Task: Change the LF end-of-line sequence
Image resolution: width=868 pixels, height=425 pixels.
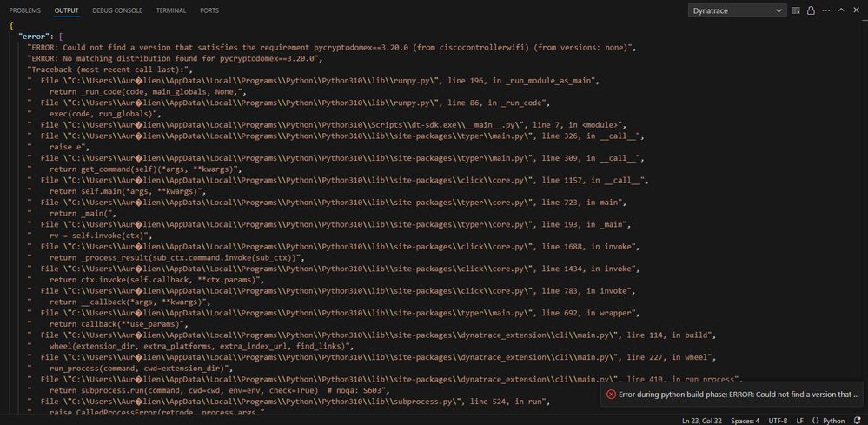Action: pyautogui.click(x=798, y=420)
